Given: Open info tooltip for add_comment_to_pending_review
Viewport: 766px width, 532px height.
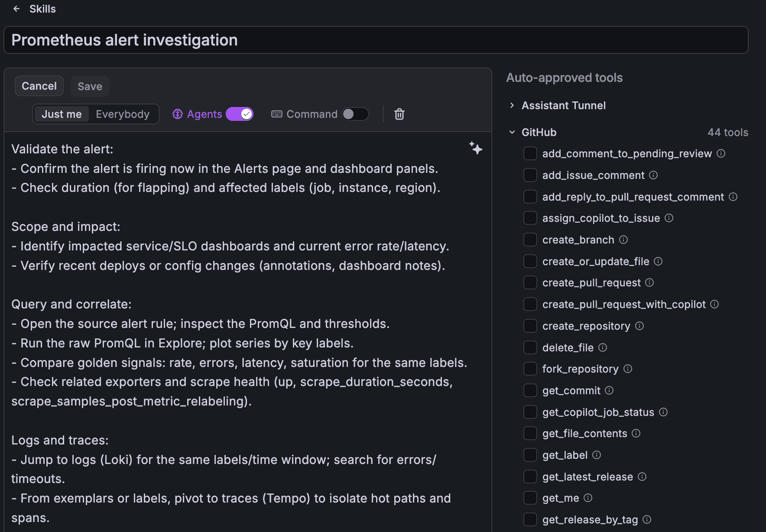Looking at the screenshot, I should 721,153.
